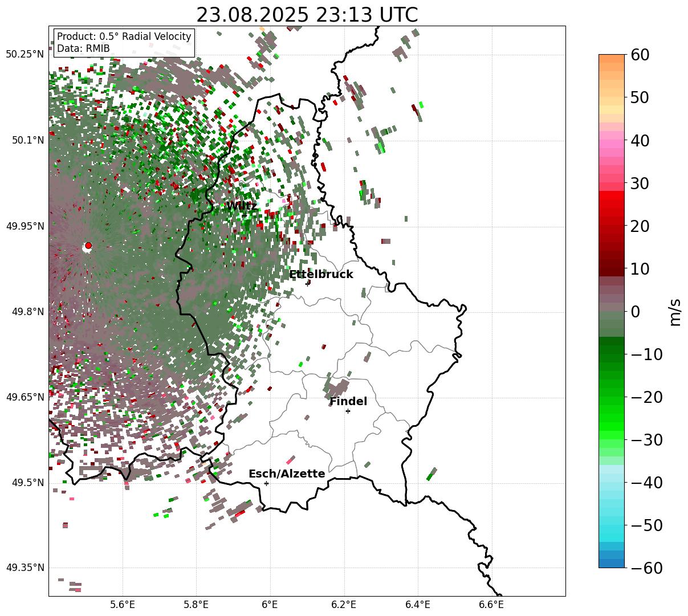Click the −20 colorbar tick label
Image resolution: width=688 pixels, height=616 pixels.
pos(646,397)
